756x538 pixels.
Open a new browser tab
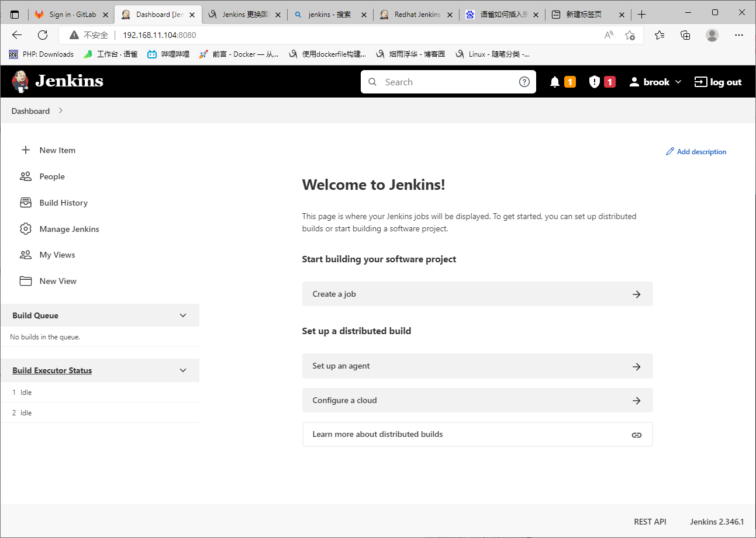[642, 15]
